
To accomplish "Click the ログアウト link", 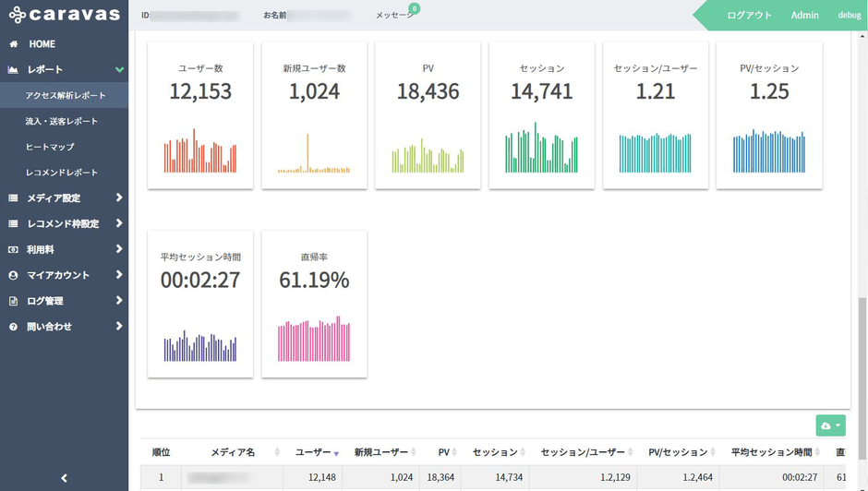I will coord(749,16).
